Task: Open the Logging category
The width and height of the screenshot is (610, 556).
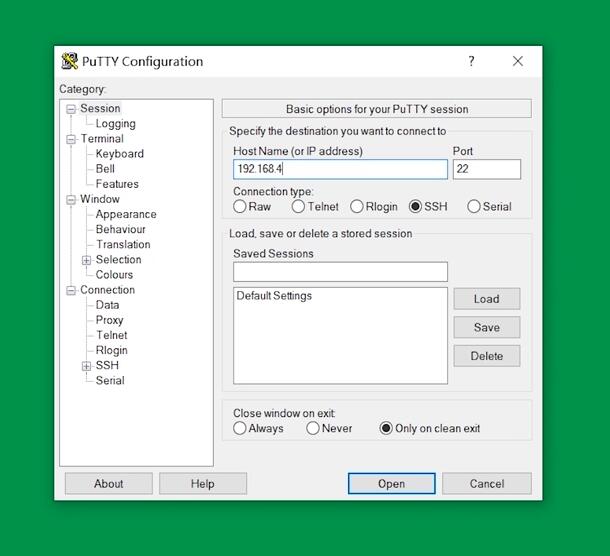Action: (x=116, y=123)
